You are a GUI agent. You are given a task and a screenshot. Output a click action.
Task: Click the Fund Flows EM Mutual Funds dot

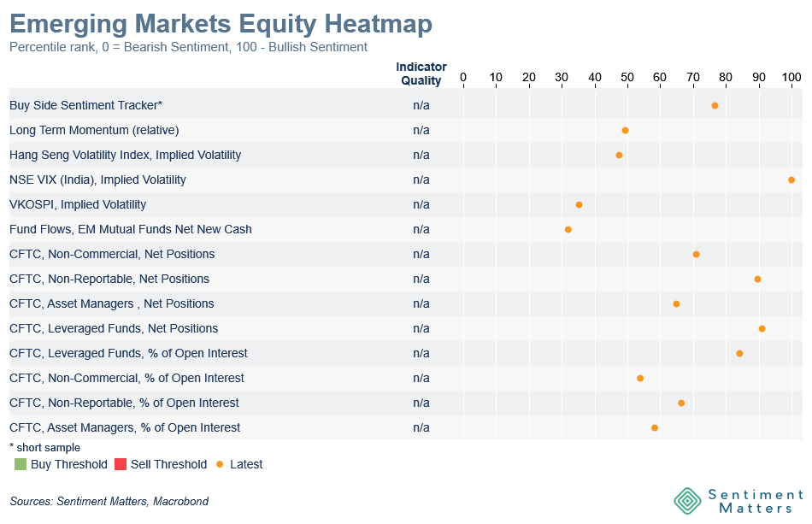[x=568, y=229]
